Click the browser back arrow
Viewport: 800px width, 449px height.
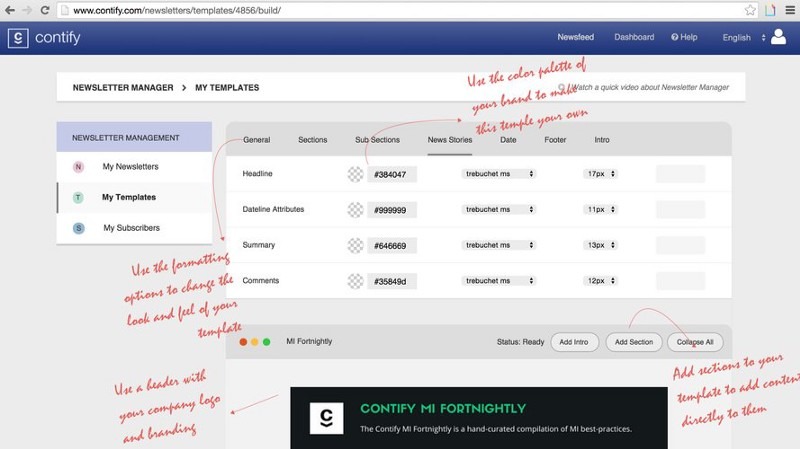click(x=10, y=10)
